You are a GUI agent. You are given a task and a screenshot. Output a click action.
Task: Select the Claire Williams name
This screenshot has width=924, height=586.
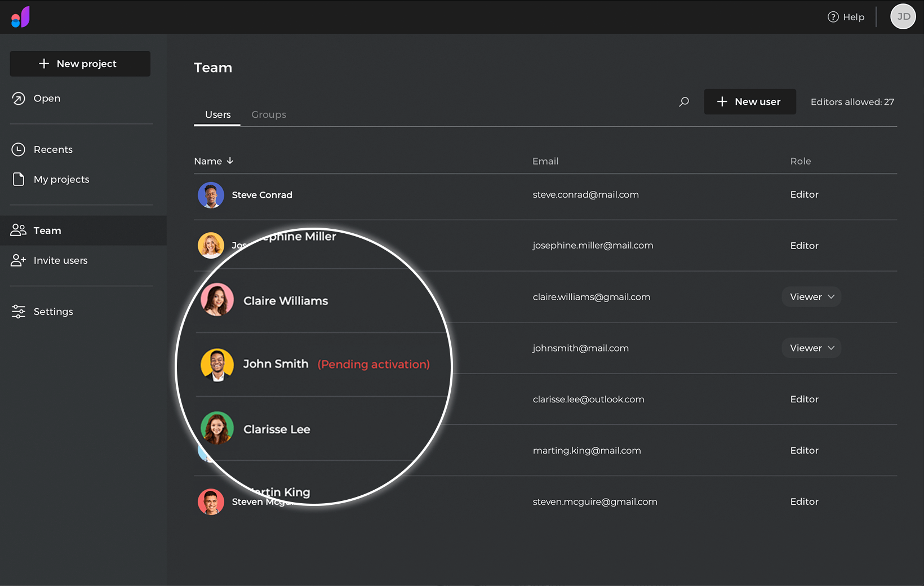coord(286,301)
